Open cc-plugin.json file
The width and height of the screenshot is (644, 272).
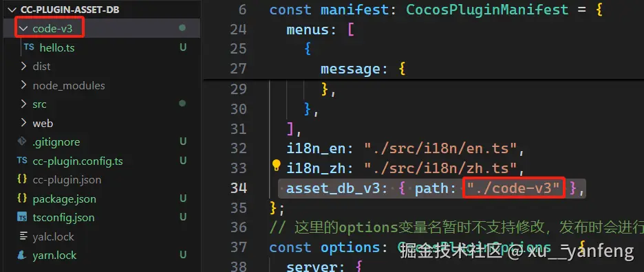click(x=67, y=180)
